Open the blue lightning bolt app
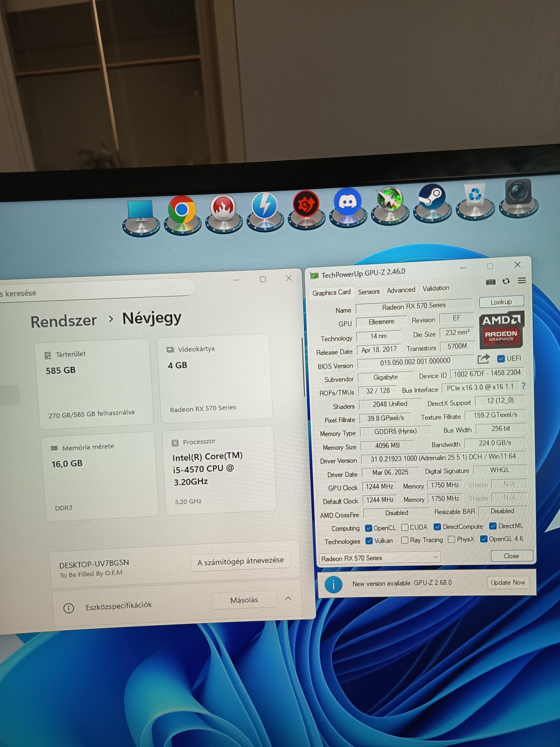The width and height of the screenshot is (560, 747). (265, 211)
